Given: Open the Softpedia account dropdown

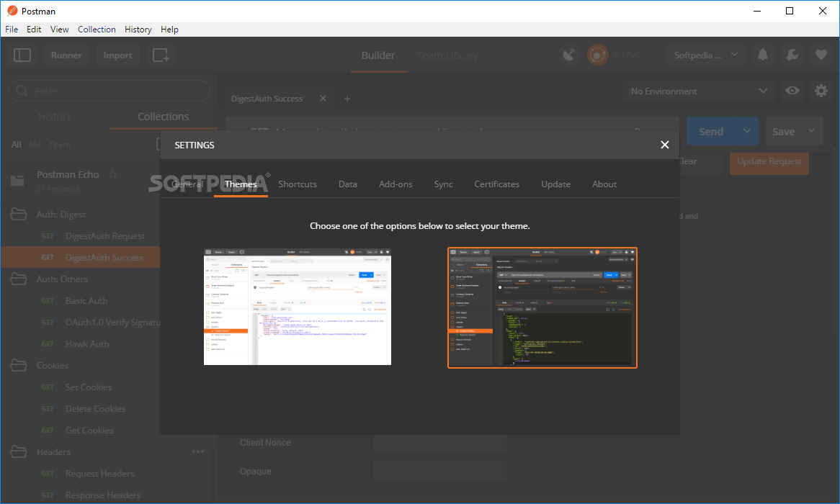Looking at the screenshot, I should tap(706, 55).
